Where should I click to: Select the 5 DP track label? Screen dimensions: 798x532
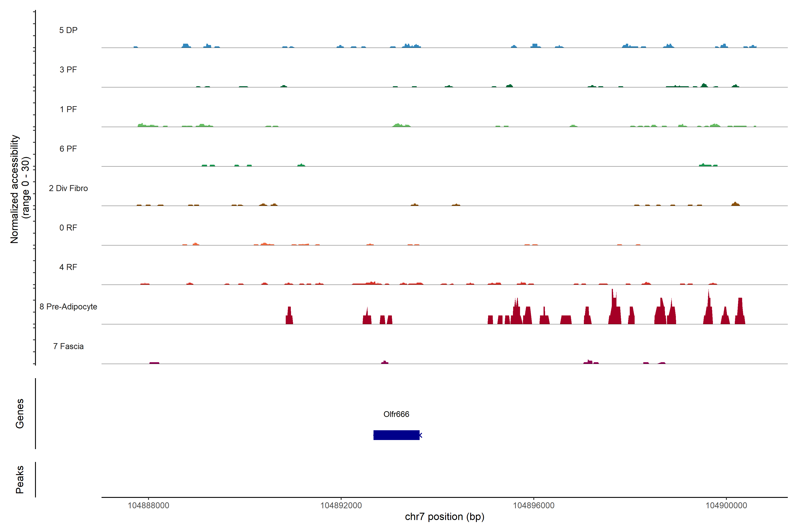68,30
